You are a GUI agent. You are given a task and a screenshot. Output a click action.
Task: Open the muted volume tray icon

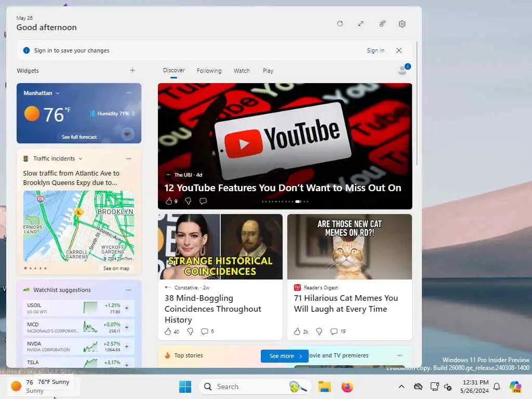click(447, 387)
